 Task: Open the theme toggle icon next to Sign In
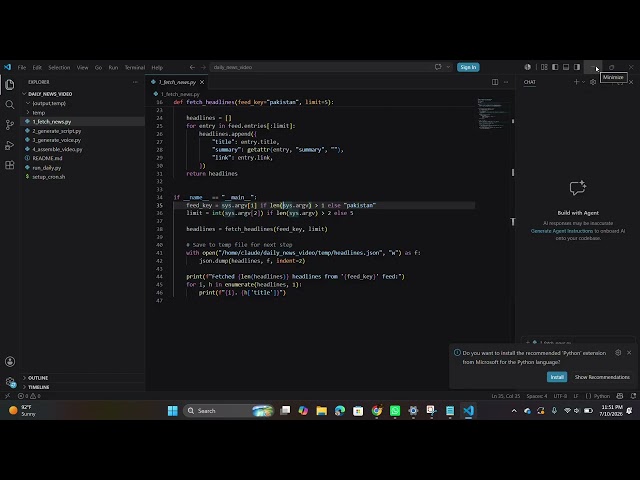click(x=528, y=67)
